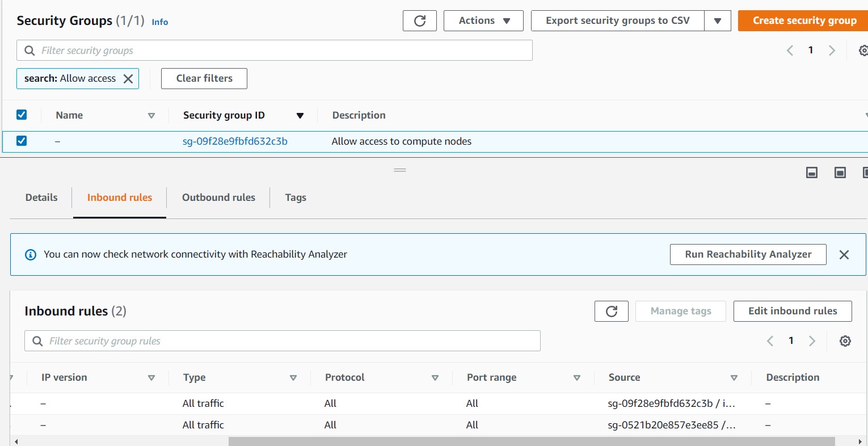Uncheck the select-all checkbox in header
Image resolution: width=868 pixels, height=446 pixels.
[x=21, y=115]
